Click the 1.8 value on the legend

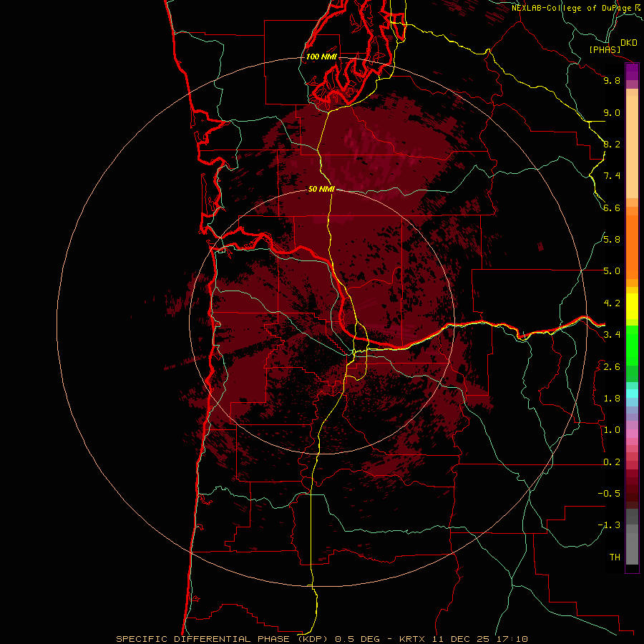tap(612, 399)
